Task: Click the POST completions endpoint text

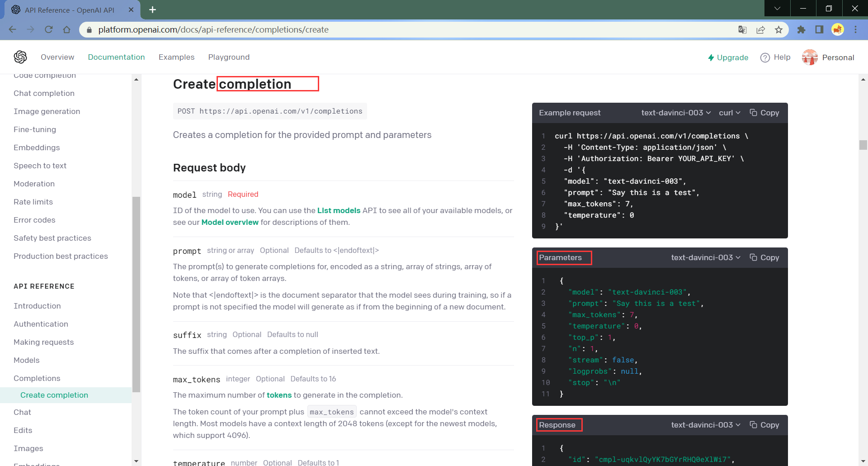Action: (x=270, y=111)
